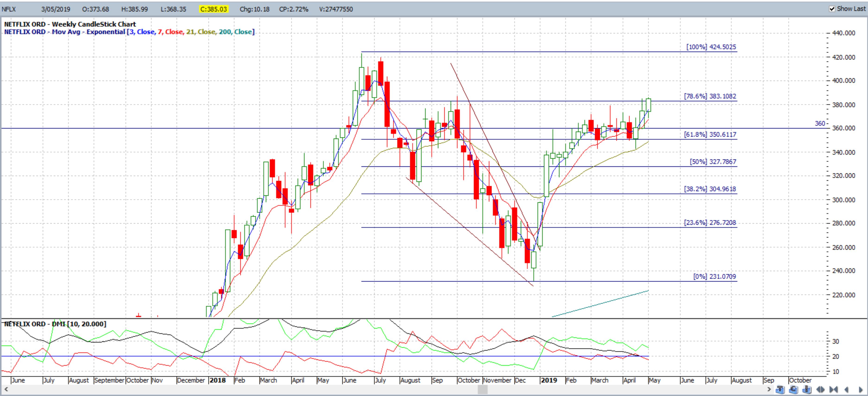Click the CP:2.72% value

[x=294, y=9]
